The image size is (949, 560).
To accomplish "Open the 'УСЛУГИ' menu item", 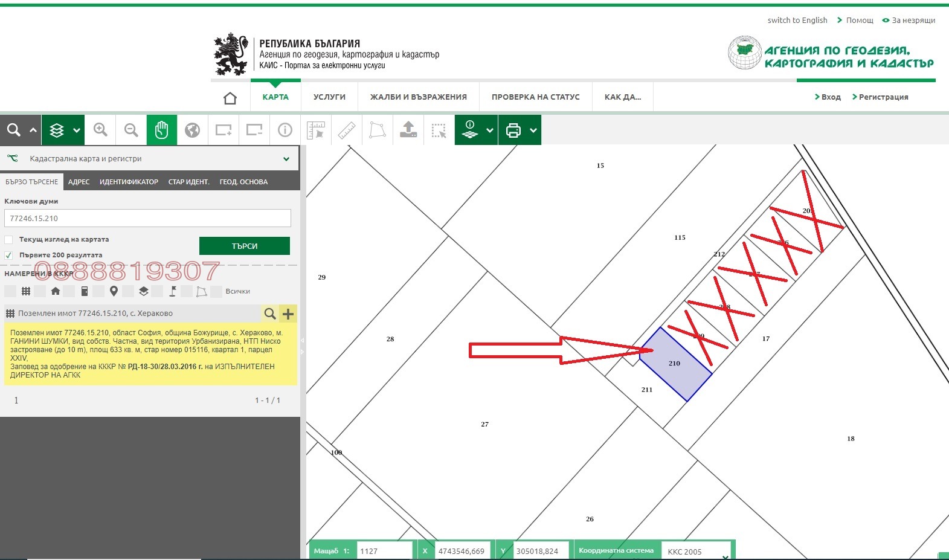I will pos(329,97).
